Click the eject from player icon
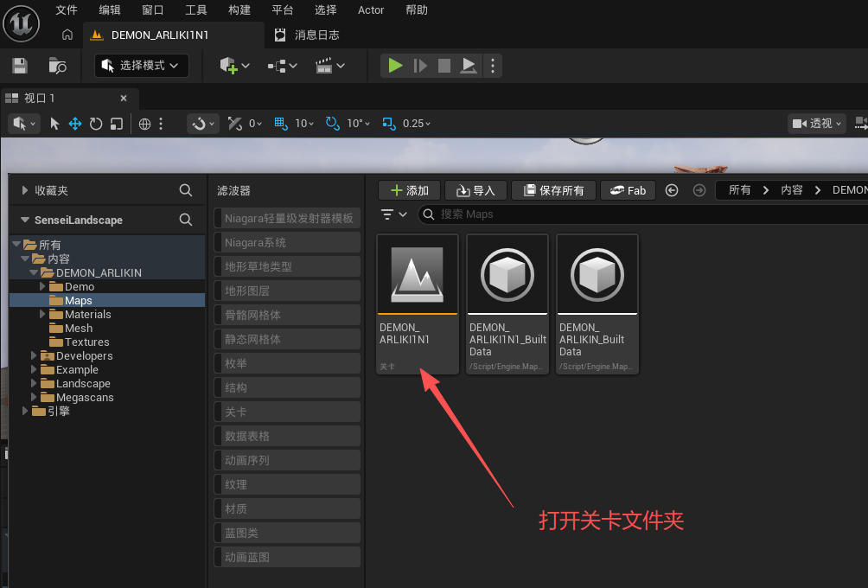The image size is (868, 588). [x=469, y=66]
